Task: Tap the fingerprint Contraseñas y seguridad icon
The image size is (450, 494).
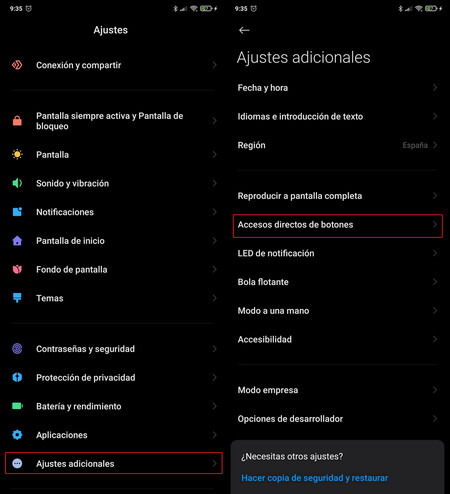Action: 17,348
